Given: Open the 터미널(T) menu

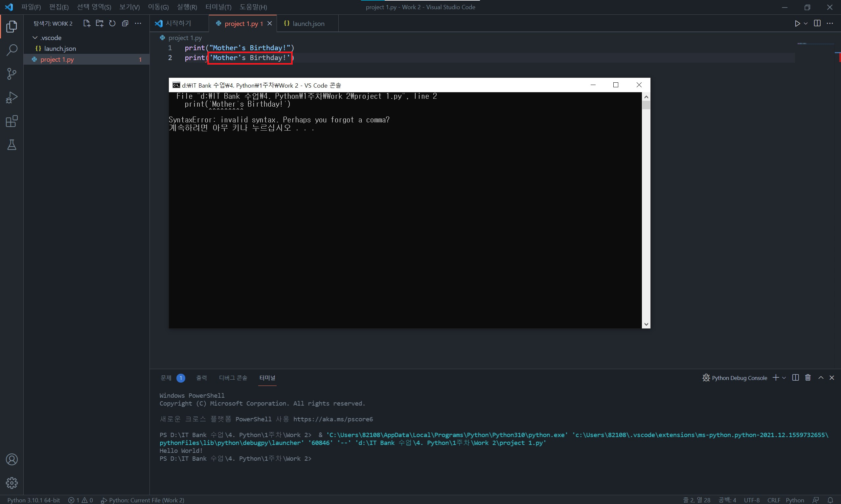Looking at the screenshot, I should (218, 7).
